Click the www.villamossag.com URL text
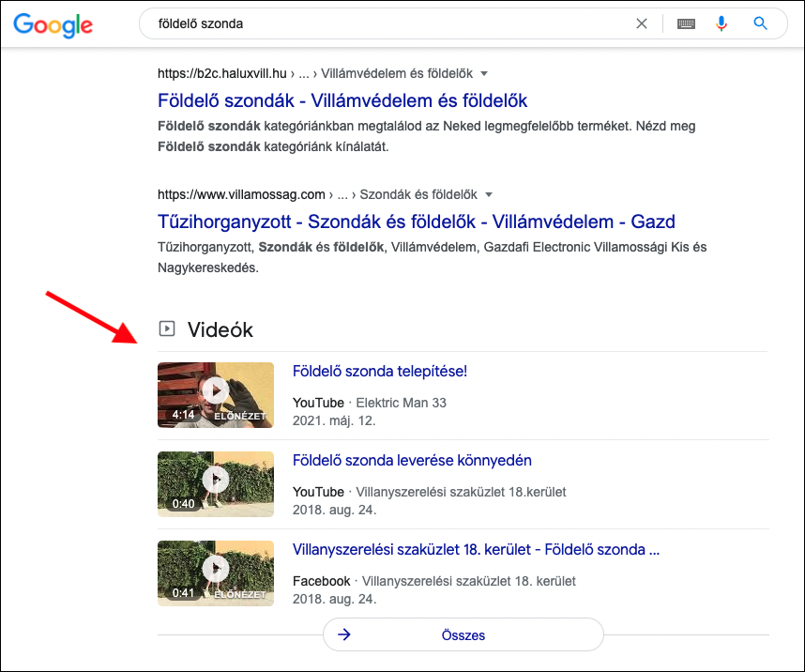Viewport: 805px width, 672px height. tap(241, 194)
